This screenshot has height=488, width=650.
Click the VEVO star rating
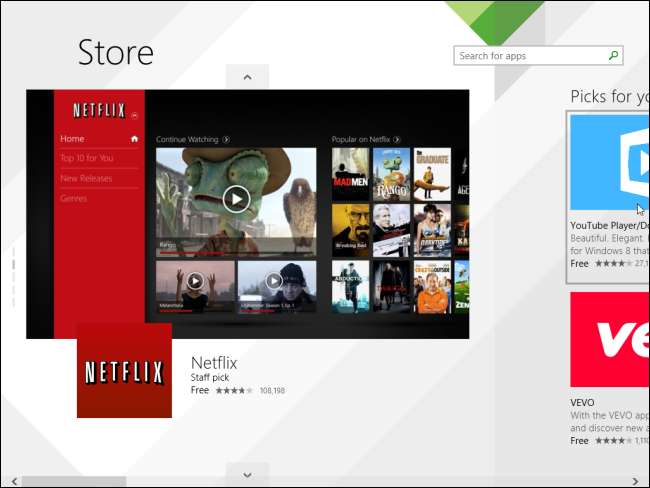[614, 441]
